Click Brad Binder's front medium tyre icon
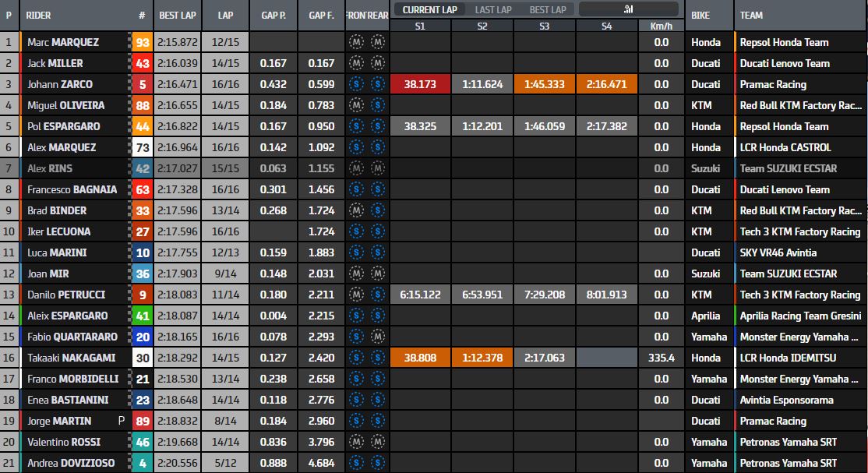This screenshot has width=868, height=473. point(357,210)
